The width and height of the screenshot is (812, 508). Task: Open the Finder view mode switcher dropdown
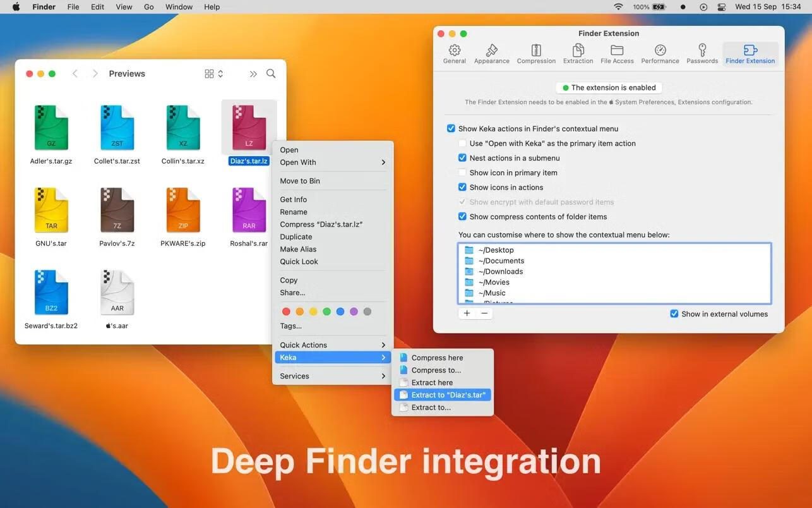[214, 74]
